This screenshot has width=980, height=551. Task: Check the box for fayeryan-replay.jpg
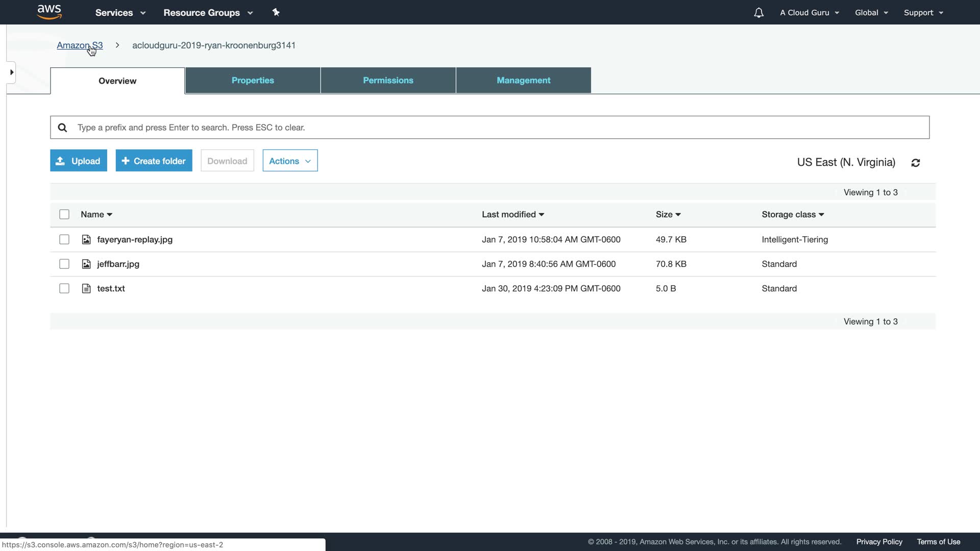tap(64, 239)
